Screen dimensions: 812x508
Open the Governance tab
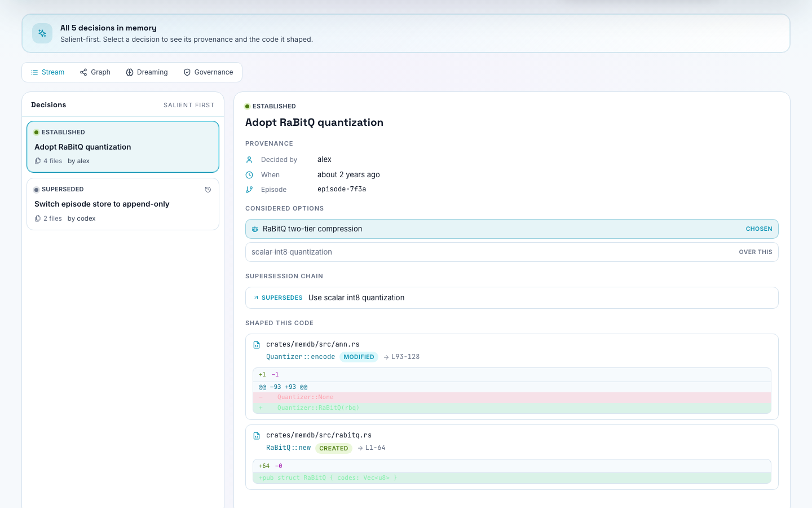click(x=208, y=72)
